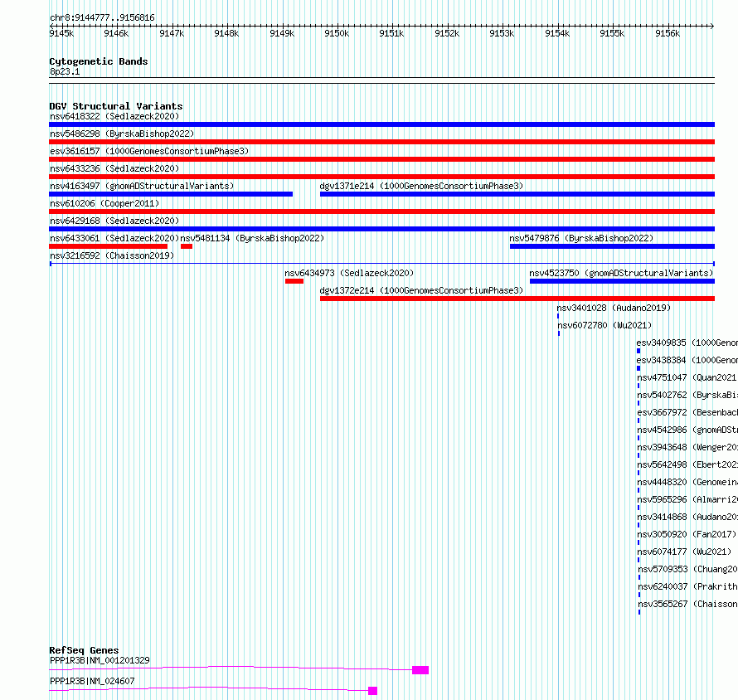The width and height of the screenshot is (738, 700).
Task: Click the red bar of nsv6433061
Action: [109, 246]
